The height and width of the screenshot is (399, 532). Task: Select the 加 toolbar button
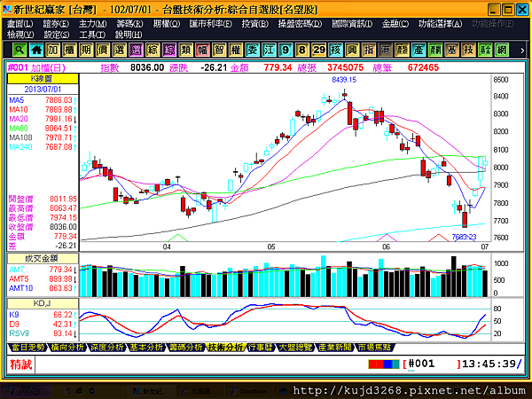[x=52, y=50]
